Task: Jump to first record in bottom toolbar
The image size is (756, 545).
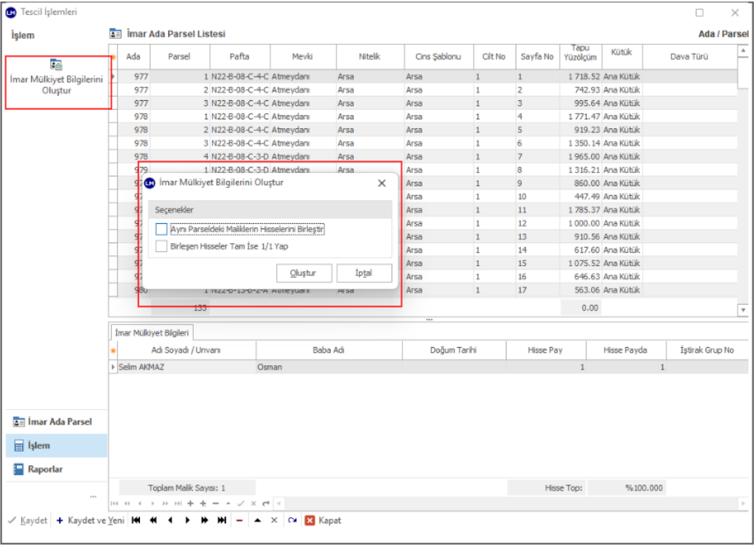Action: [x=136, y=521]
